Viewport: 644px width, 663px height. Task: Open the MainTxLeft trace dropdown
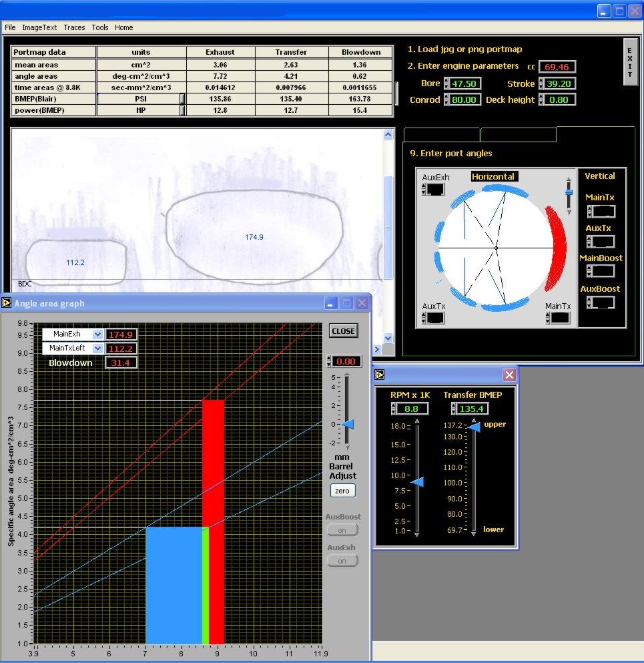point(98,349)
